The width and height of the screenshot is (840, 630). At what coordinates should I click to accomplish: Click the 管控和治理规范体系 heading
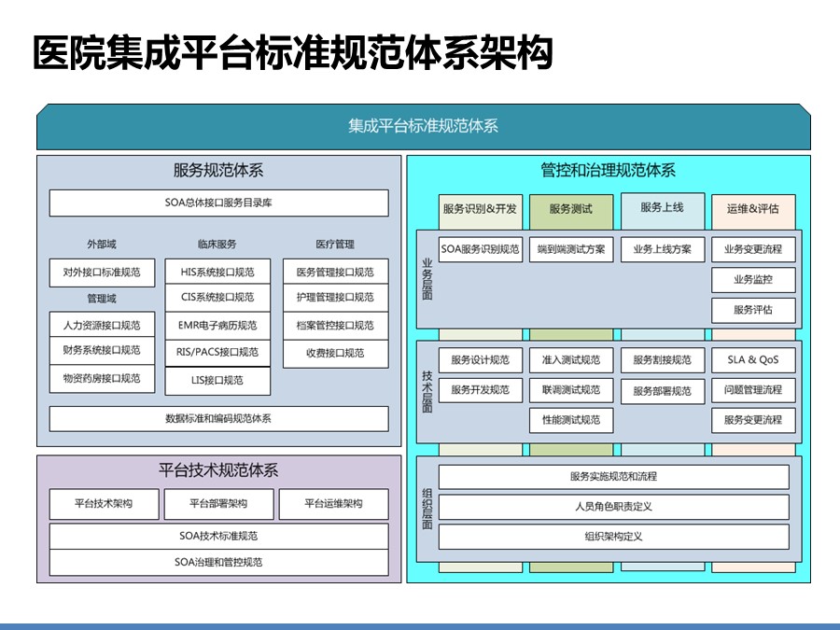pyautogui.click(x=608, y=171)
